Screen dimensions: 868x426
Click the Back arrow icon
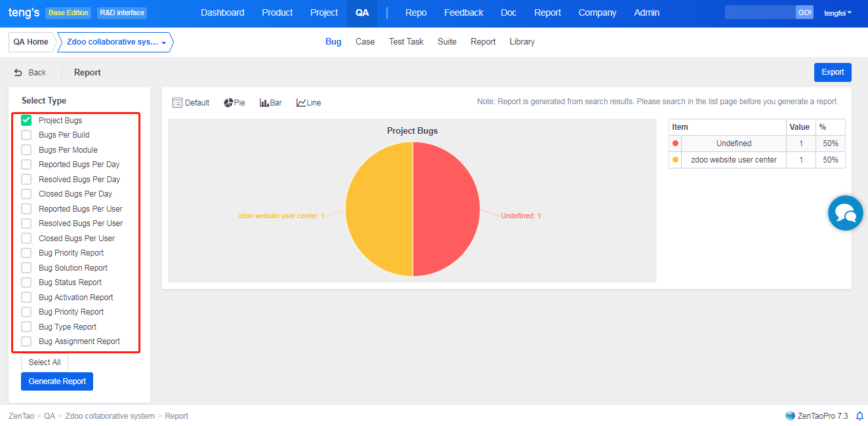18,73
